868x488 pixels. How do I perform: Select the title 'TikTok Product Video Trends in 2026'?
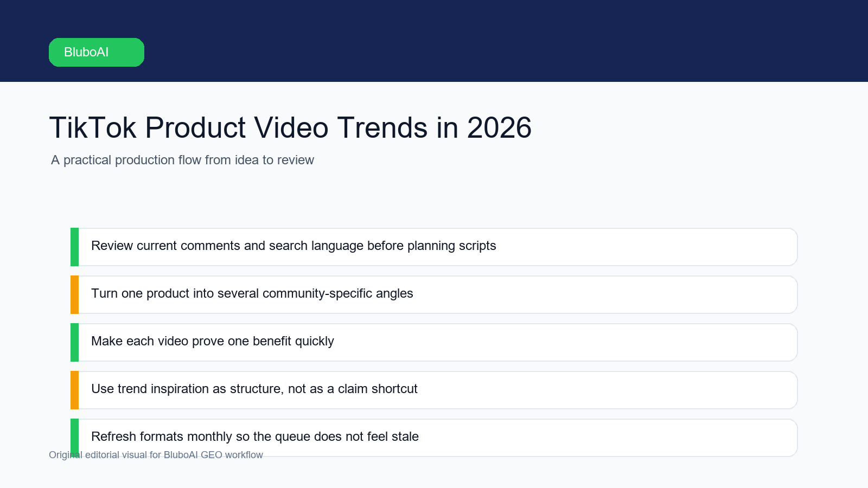tap(290, 128)
